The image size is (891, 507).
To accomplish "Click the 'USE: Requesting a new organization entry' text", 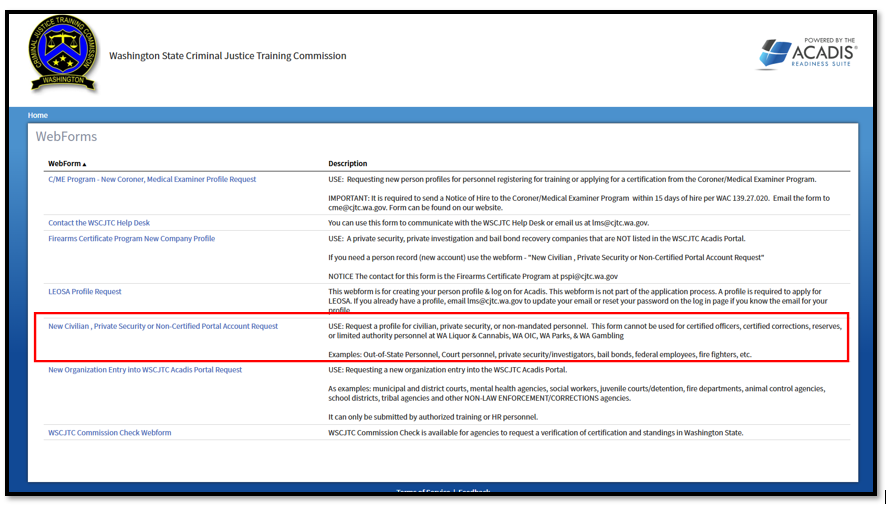I will click(448, 370).
